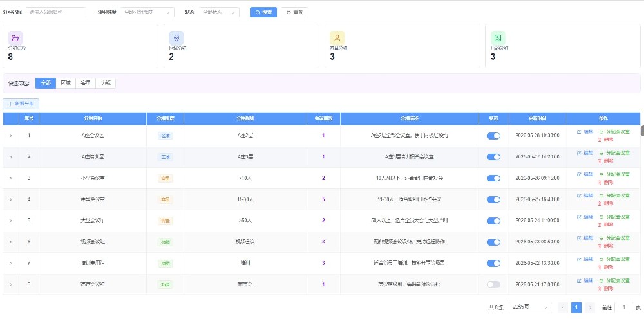
Task: Click edit icon for row 4
Action: pos(579,196)
